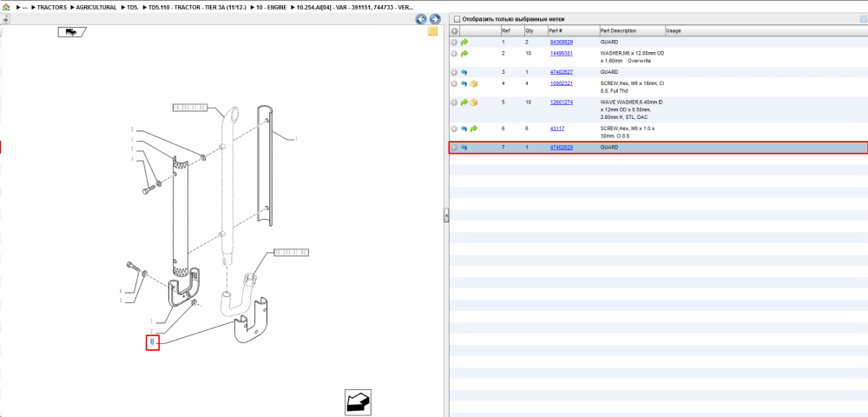Click green arrow icon in Ref 6 row
Image resolution: width=868 pixels, height=417 pixels.
point(474,129)
